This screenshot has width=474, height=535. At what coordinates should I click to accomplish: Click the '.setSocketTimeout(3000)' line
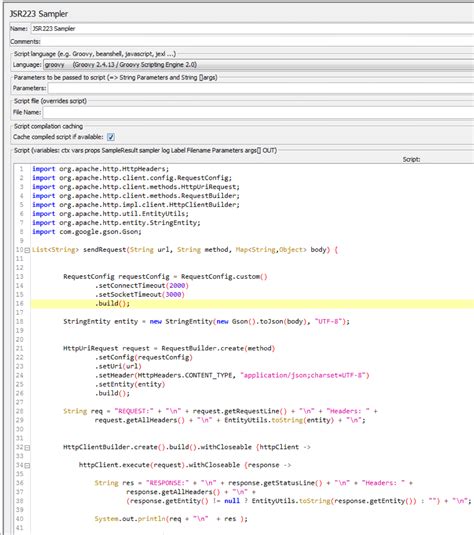(x=140, y=294)
